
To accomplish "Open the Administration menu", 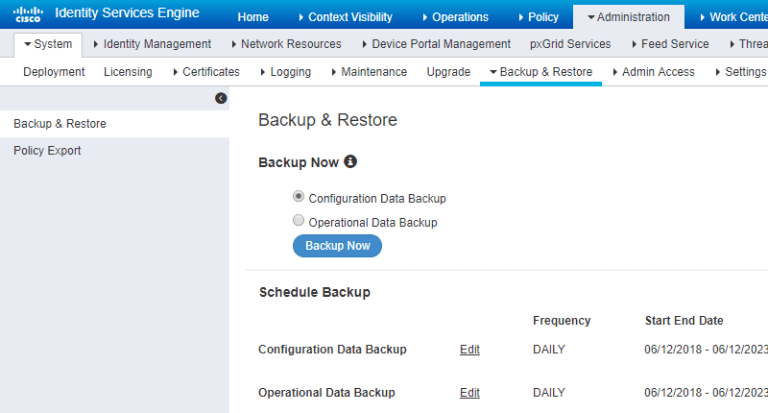I will (x=628, y=17).
